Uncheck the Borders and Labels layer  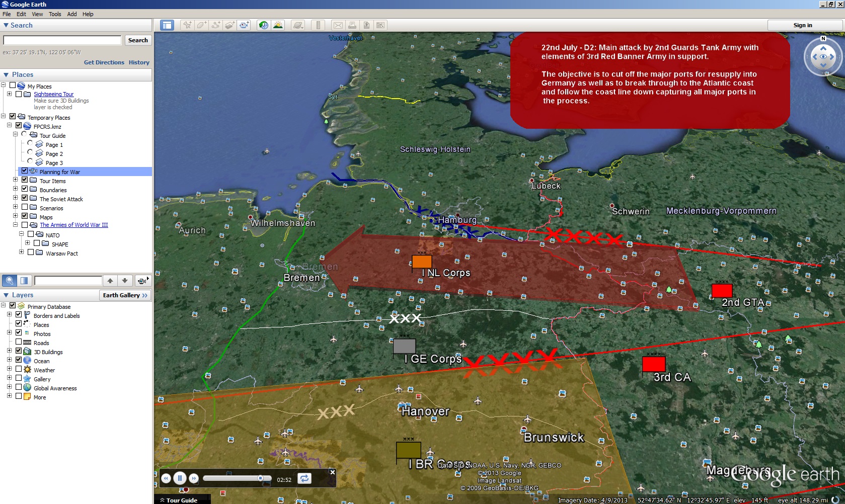click(x=19, y=315)
